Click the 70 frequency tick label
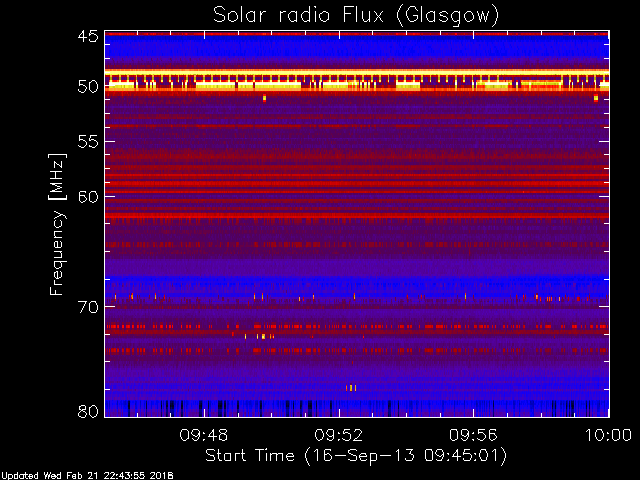The height and width of the screenshot is (480, 640). click(x=88, y=307)
